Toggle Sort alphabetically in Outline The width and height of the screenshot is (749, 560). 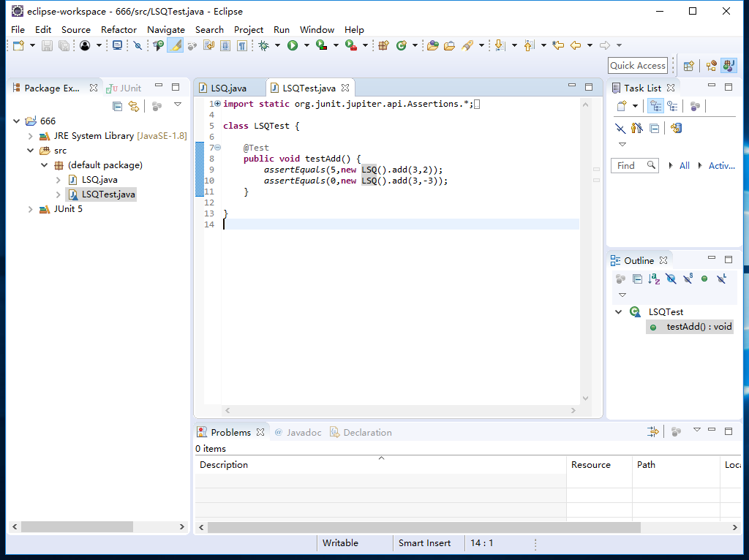[654, 279]
